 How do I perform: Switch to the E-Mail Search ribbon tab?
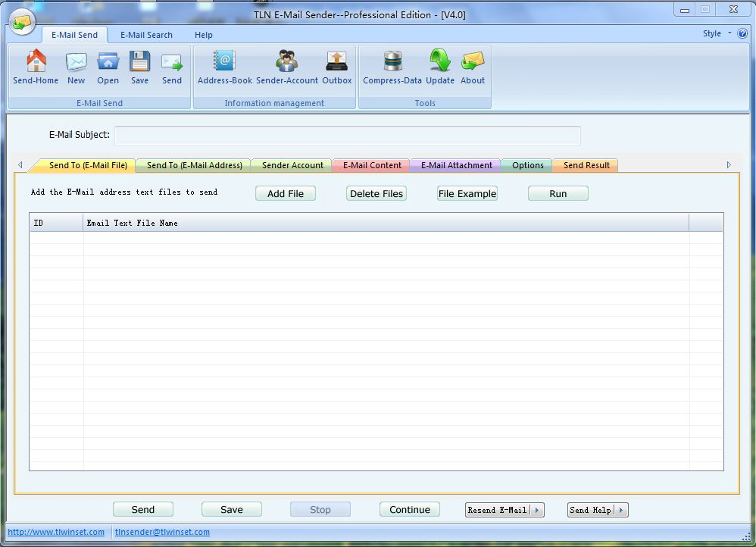[146, 35]
